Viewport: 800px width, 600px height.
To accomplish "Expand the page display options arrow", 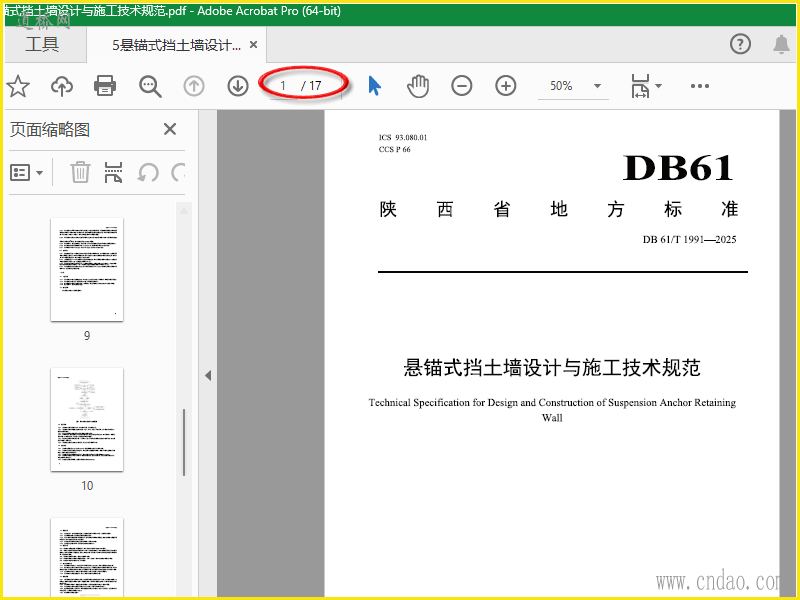I will pos(658,86).
